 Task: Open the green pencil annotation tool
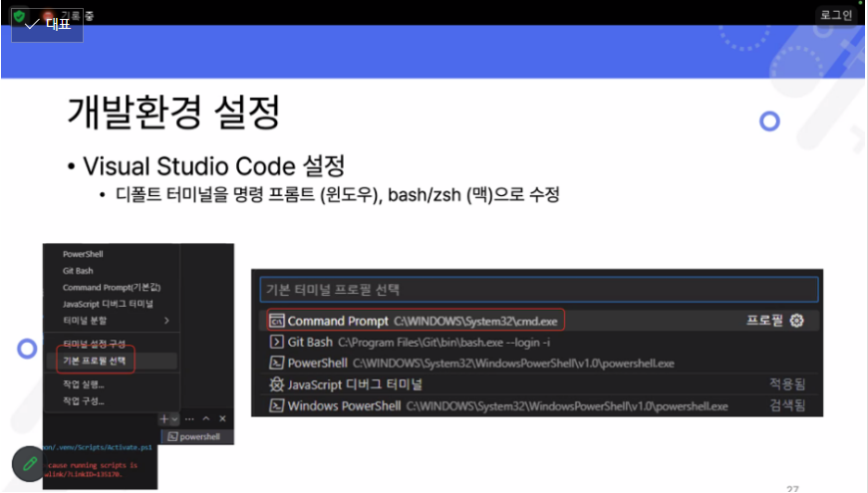click(x=29, y=464)
